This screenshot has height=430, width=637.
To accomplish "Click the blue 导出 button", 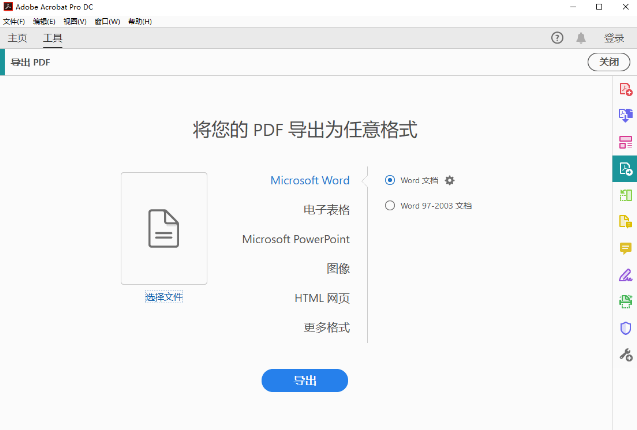I will (304, 380).
